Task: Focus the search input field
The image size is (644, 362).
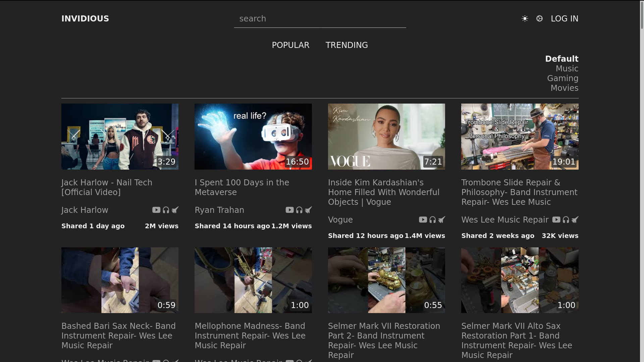Action: click(x=320, y=19)
